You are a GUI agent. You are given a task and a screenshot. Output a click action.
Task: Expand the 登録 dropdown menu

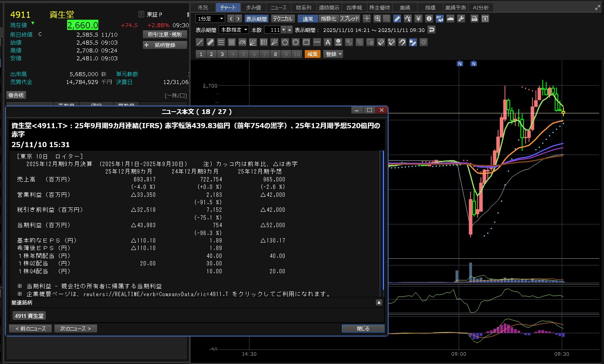333,54
